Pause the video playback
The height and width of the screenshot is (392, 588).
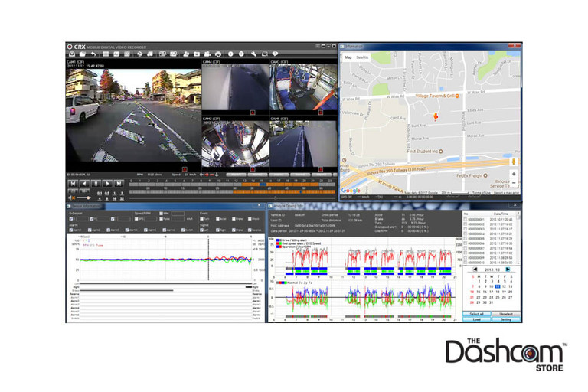coord(94,184)
